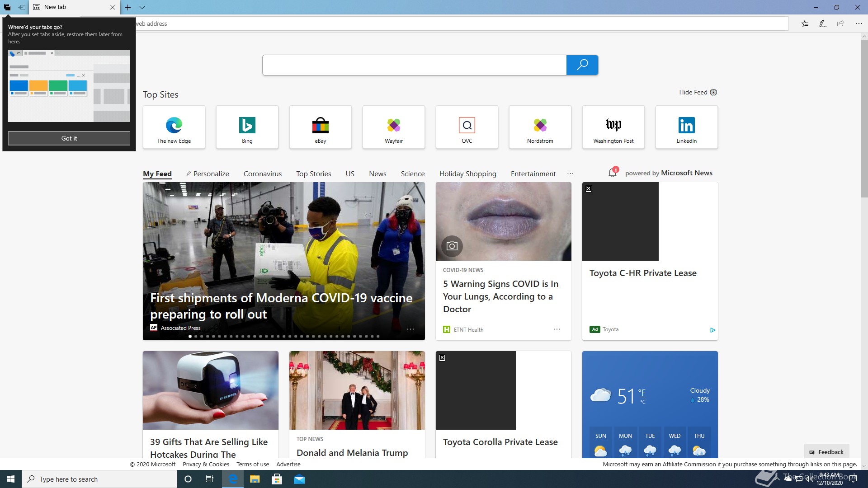Open Moderna vaccine shipments headline story

(281, 306)
